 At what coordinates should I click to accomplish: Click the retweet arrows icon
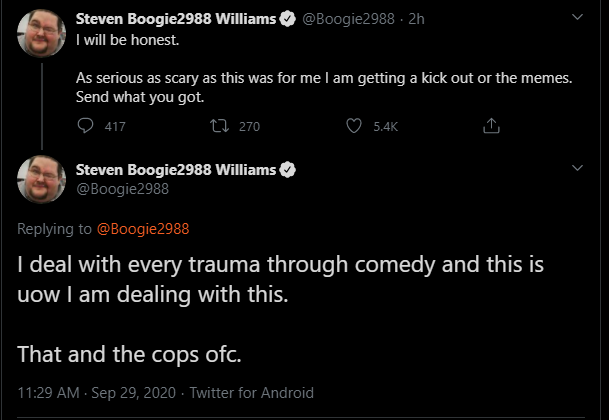pos(219,126)
